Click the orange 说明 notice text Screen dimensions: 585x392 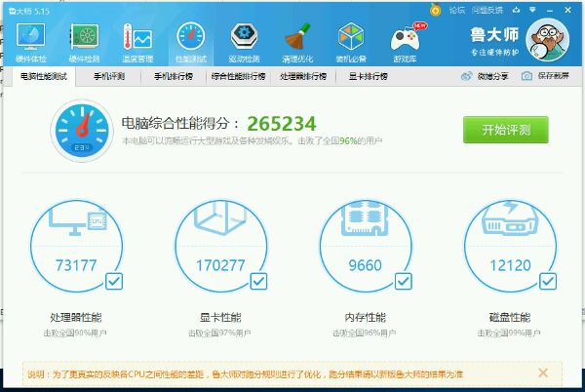pos(245,374)
